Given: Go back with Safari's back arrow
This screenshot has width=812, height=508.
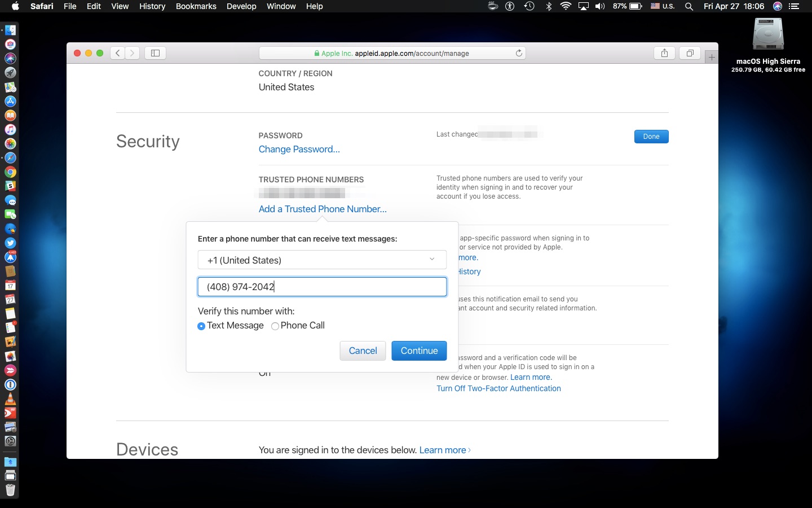Looking at the screenshot, I should (x=117, y=53).
